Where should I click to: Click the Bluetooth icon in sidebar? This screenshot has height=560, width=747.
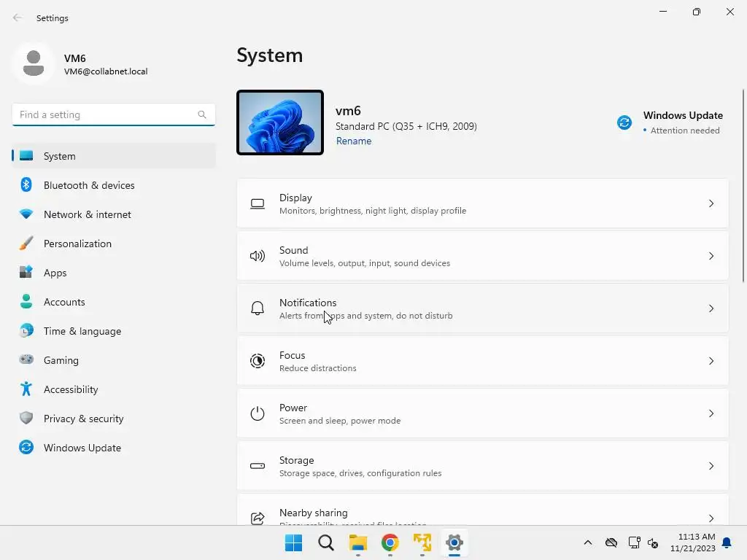click(26, 184)
